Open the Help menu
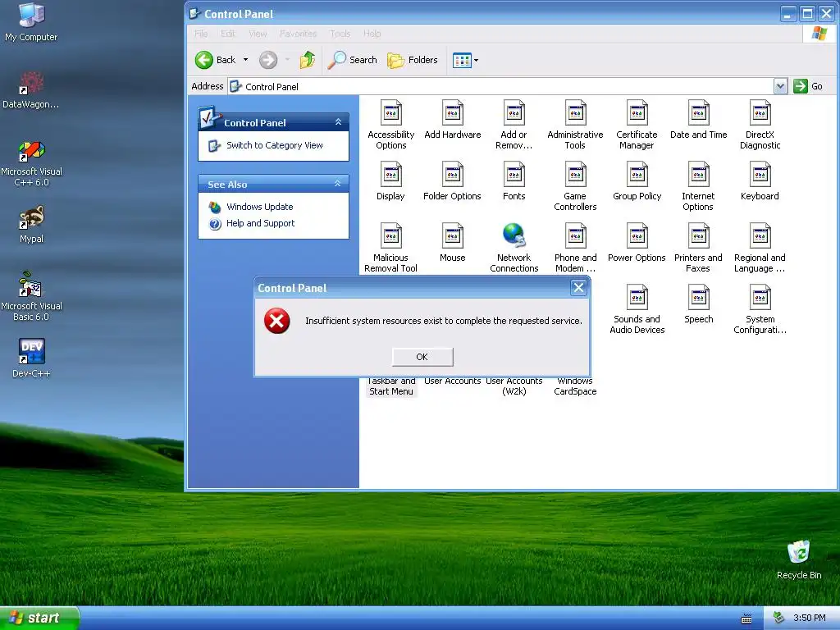Image resolution: width=840 pixels, height=630 pixels. (372, 34)
